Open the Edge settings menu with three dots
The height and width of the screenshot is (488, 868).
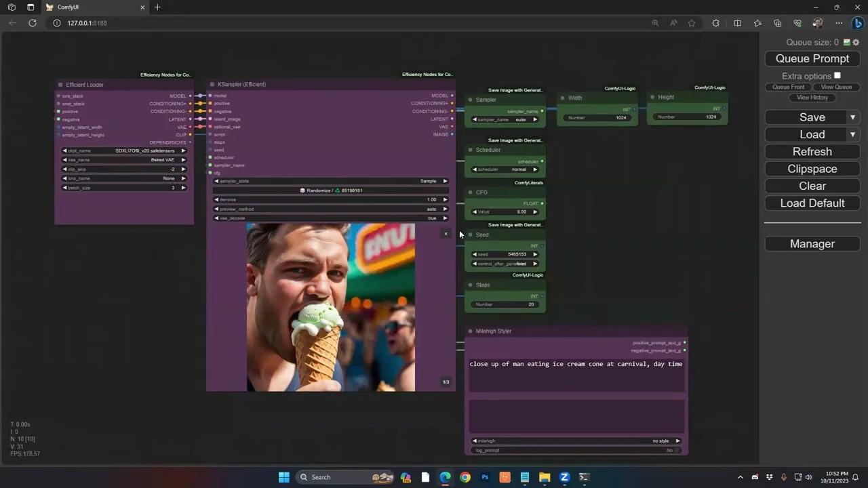point(839,23)
